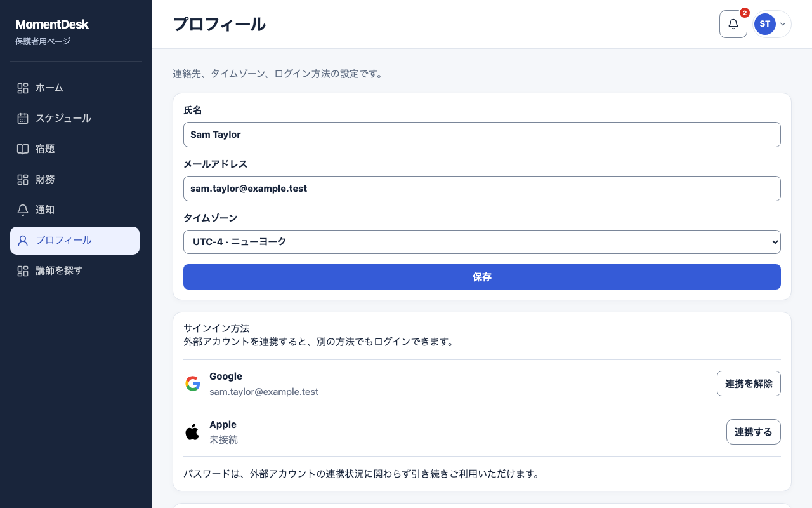812x508 pixels.
Task: Click the open book icon beside 宿題
Action: (23, 149)
